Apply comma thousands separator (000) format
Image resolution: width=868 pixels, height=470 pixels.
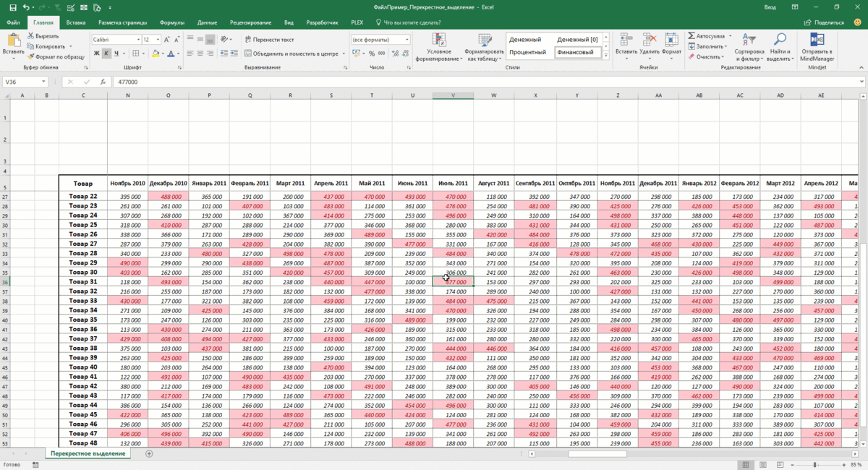(x=381, y=54)
